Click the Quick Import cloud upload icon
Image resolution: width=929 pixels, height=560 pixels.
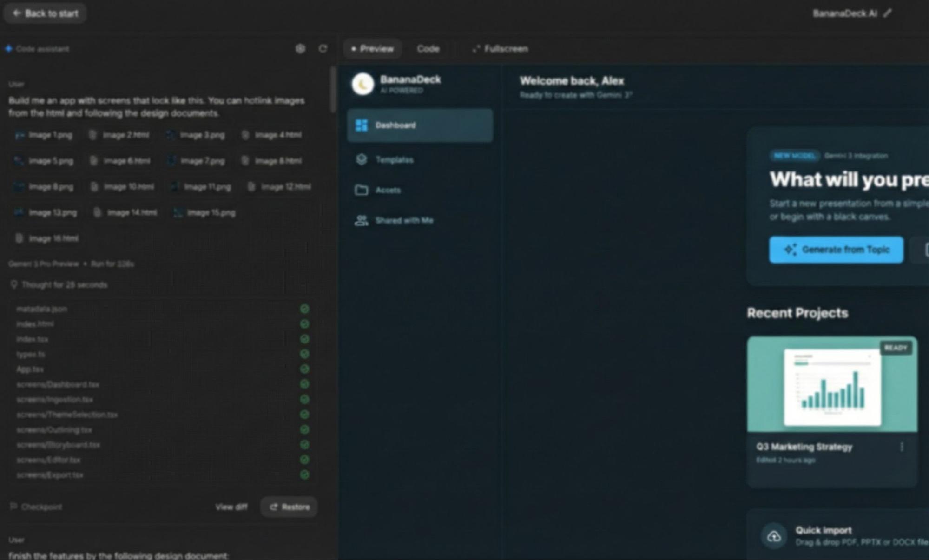(774, 537)
